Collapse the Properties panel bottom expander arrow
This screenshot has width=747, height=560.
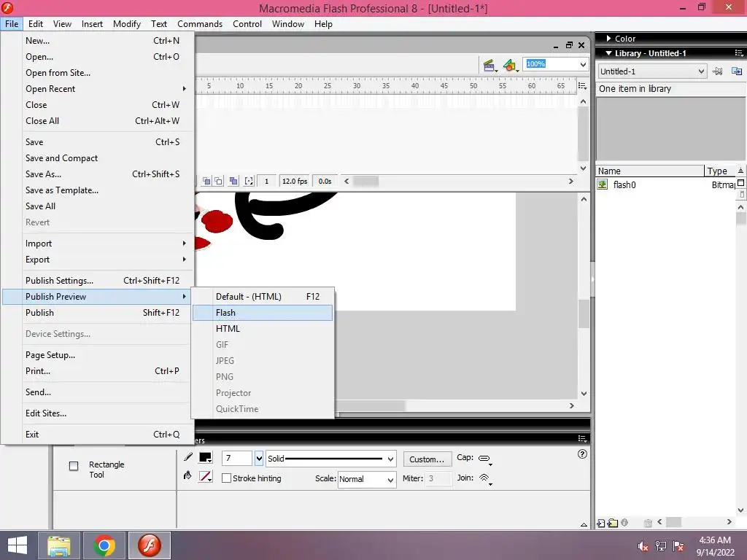point(584,525)
